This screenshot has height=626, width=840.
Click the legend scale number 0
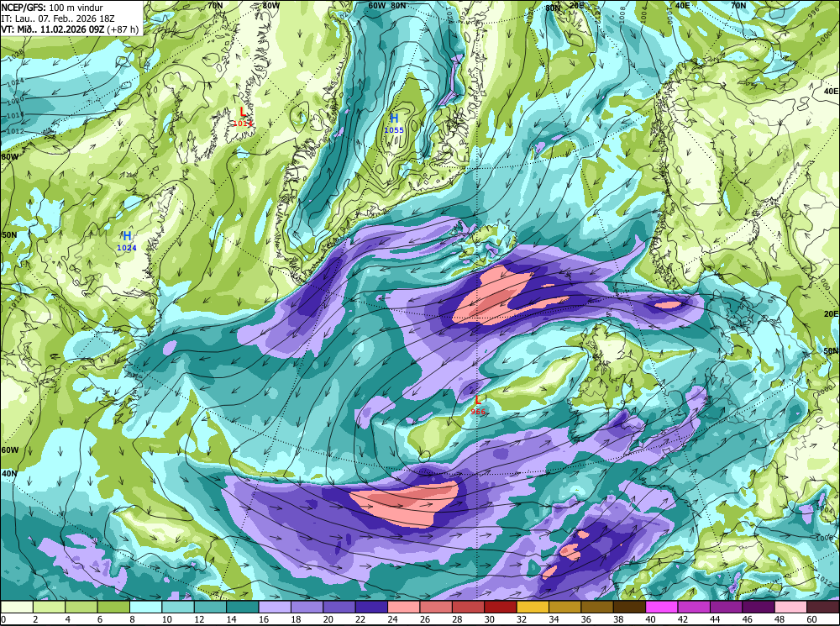(x=3, y=619)
